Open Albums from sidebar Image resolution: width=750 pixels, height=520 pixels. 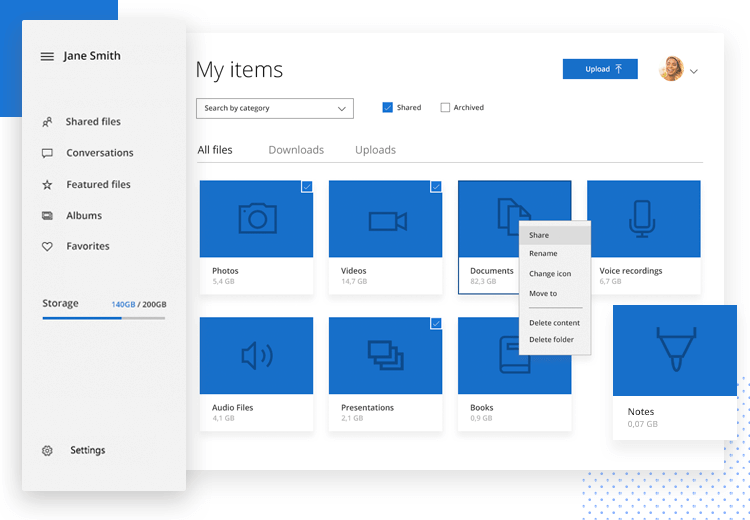pyautogui.click(x=84, y=216)
